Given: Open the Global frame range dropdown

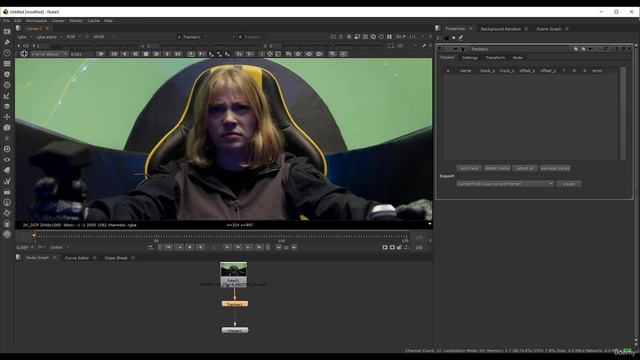Looking at the screenshot, I should [x=59, y=247].
